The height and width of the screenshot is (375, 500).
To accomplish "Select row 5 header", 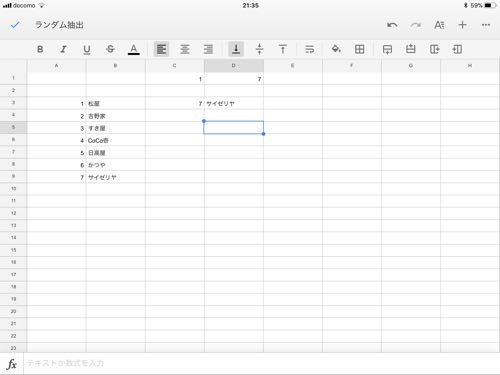I will pyautogui.click(x=13, y=127).
